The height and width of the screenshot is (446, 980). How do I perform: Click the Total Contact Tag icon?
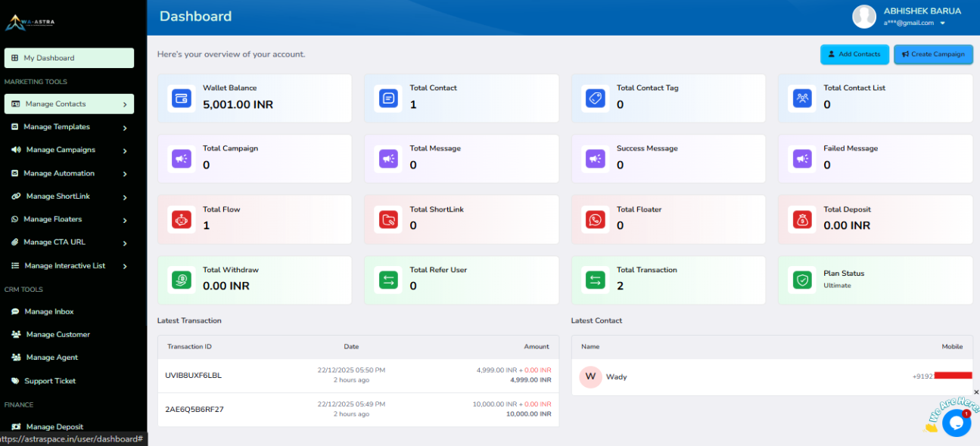click(596, 98)
